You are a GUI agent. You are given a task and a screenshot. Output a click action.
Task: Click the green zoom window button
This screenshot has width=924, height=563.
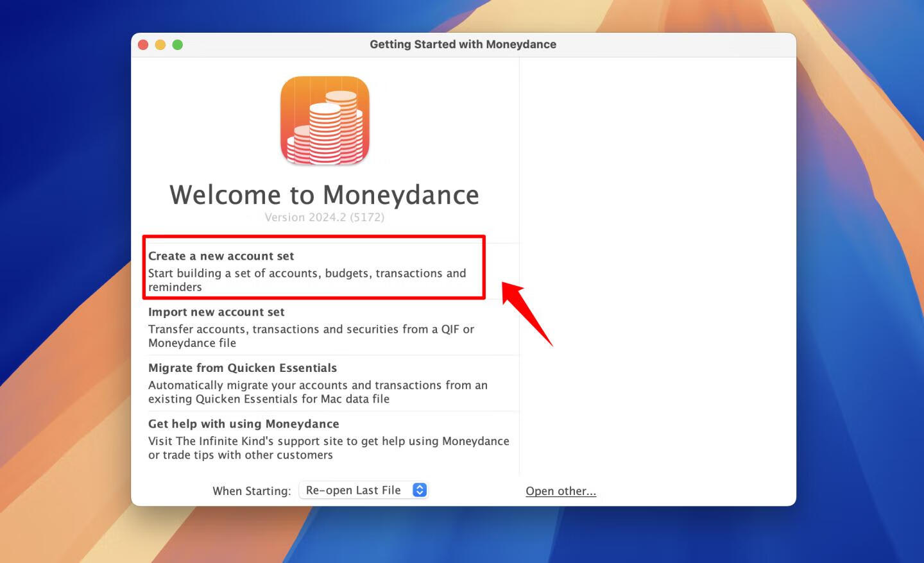click(x=178, y=45)
